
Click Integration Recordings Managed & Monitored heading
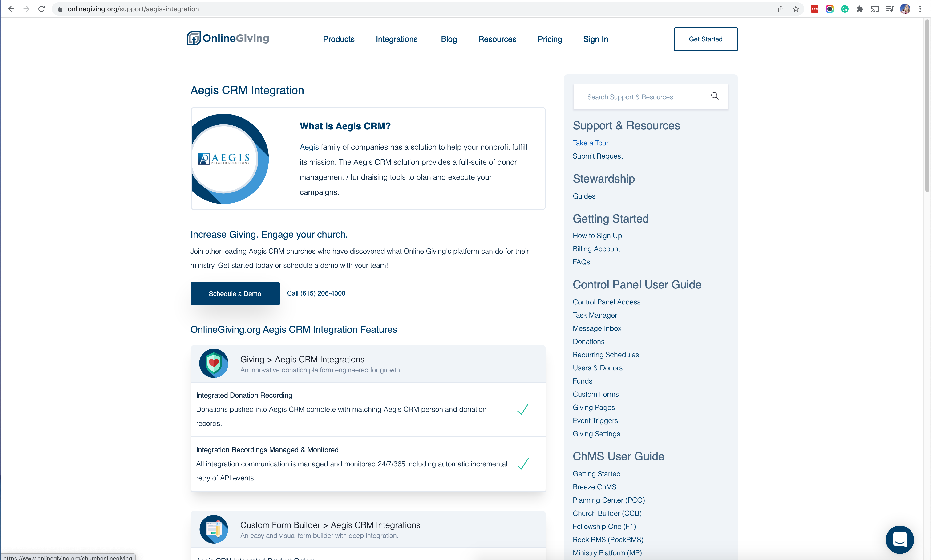point(267,450)
